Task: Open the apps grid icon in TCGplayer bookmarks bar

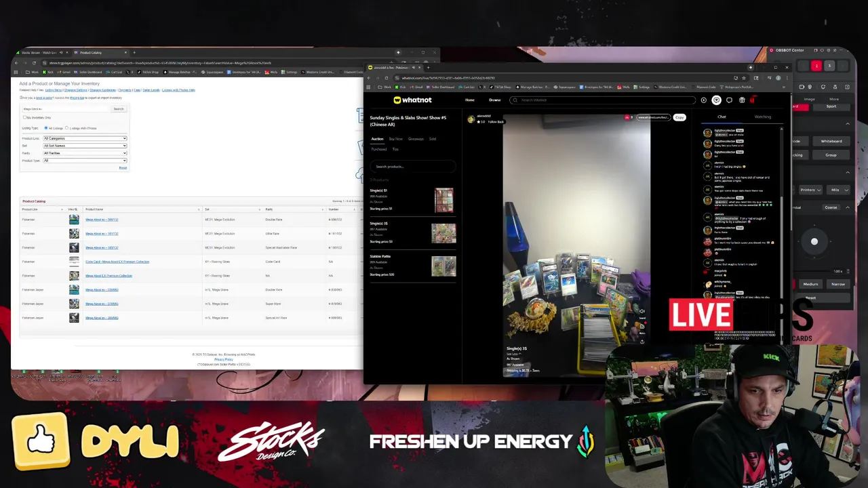Action: (x=16, y=72)
